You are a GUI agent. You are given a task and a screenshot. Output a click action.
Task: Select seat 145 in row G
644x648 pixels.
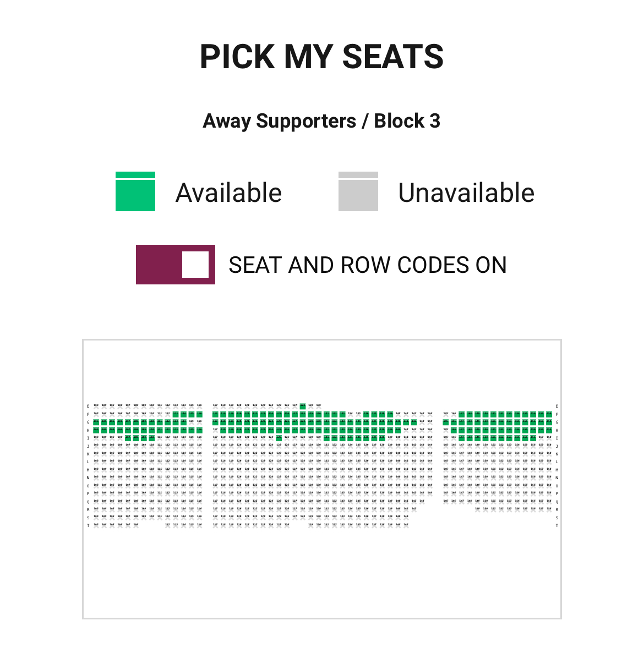[x=446, y=422]
